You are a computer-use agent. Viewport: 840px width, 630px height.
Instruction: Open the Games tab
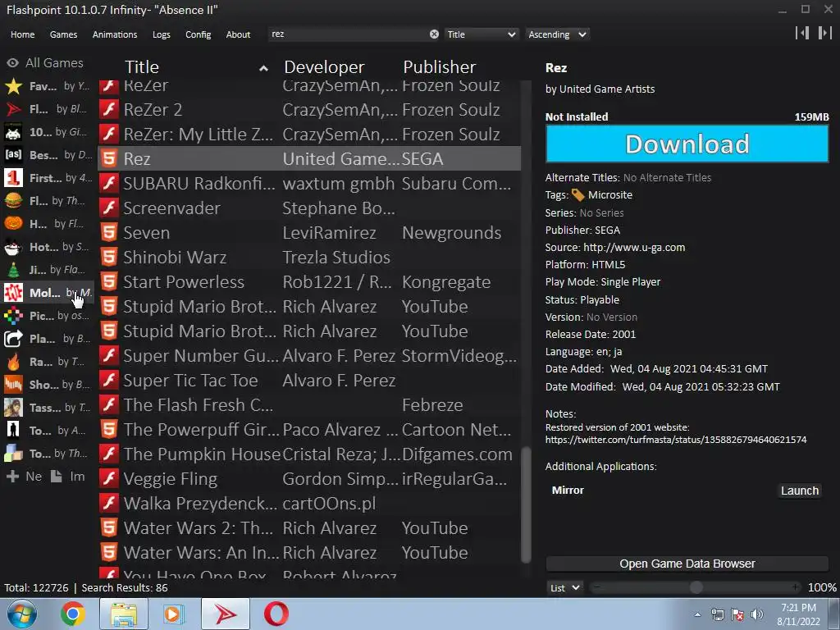pos(63,34)
